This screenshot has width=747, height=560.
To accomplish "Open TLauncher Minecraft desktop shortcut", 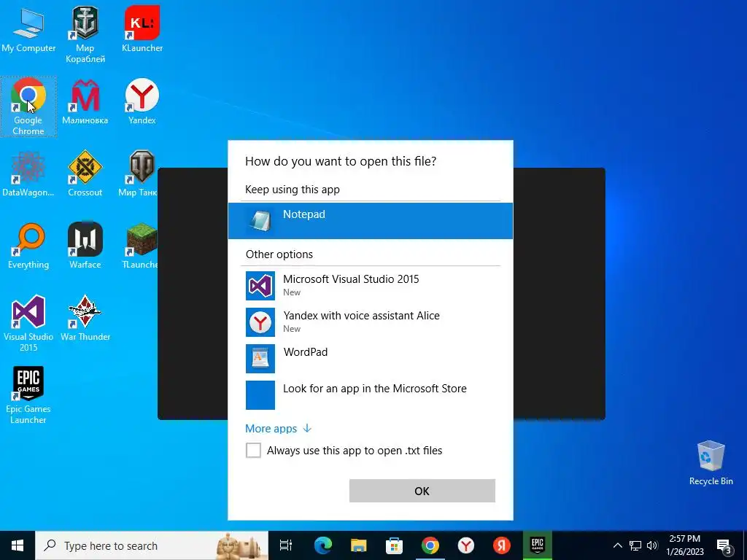I will (140, 246).
